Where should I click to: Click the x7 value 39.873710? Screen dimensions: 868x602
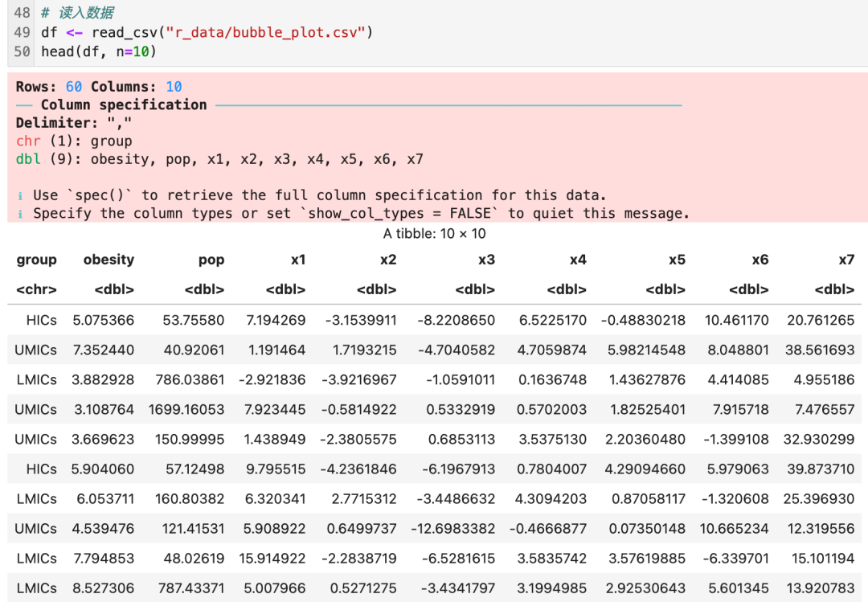pos(821,469)
